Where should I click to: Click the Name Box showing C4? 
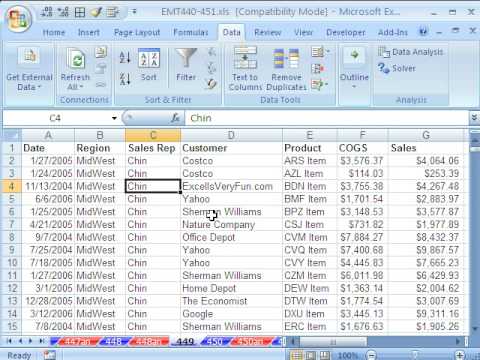tap(55, 118)
